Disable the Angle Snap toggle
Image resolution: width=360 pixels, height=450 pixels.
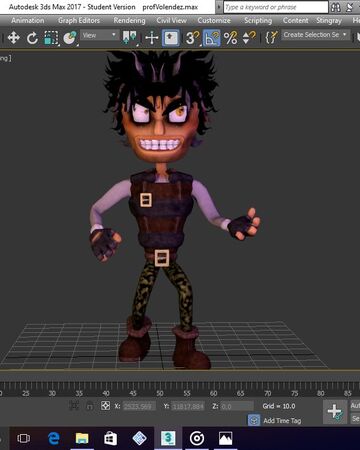[x=211, y=38]
